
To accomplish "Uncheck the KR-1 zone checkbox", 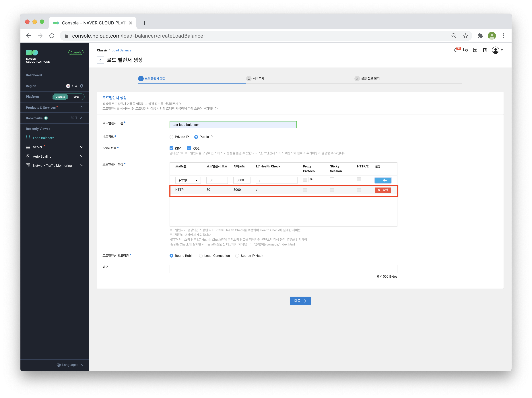I will (172, 148).
